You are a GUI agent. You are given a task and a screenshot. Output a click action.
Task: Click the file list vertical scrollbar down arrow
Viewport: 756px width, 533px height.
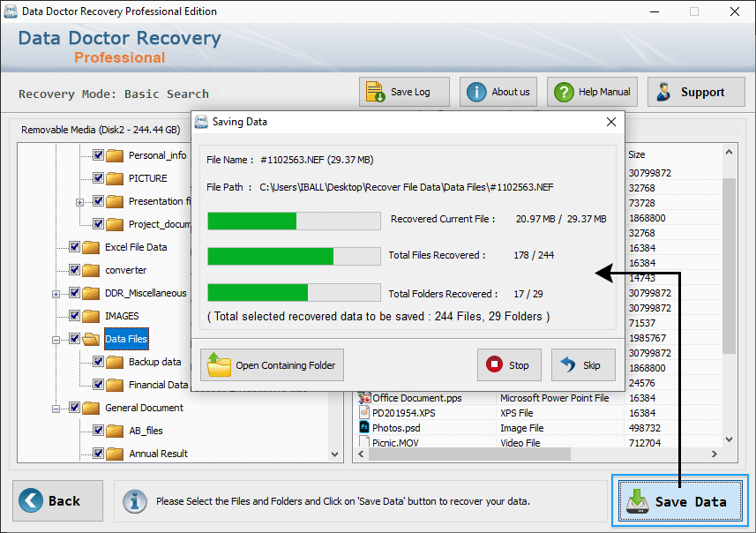coord(729,439)
